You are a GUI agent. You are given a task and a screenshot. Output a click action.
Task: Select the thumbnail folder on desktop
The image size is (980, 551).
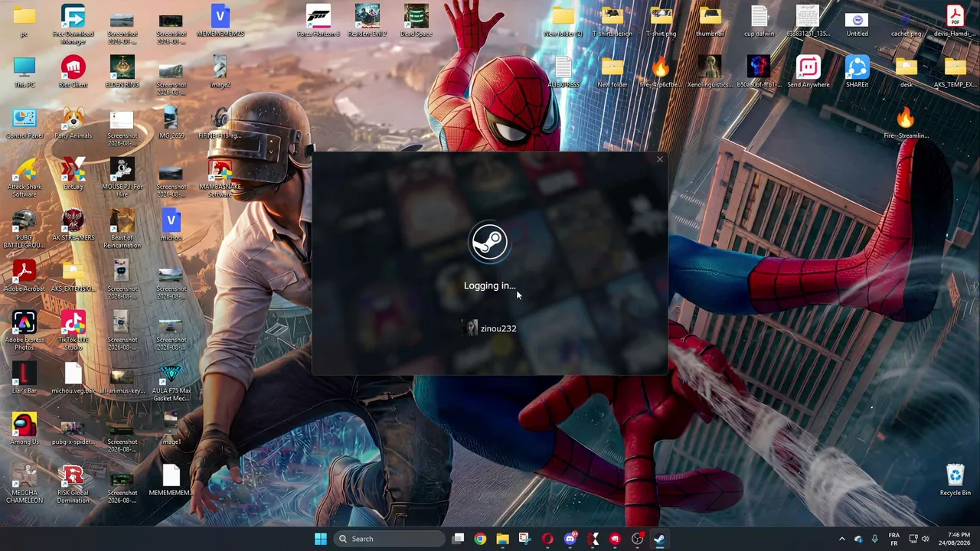point(710,21)
